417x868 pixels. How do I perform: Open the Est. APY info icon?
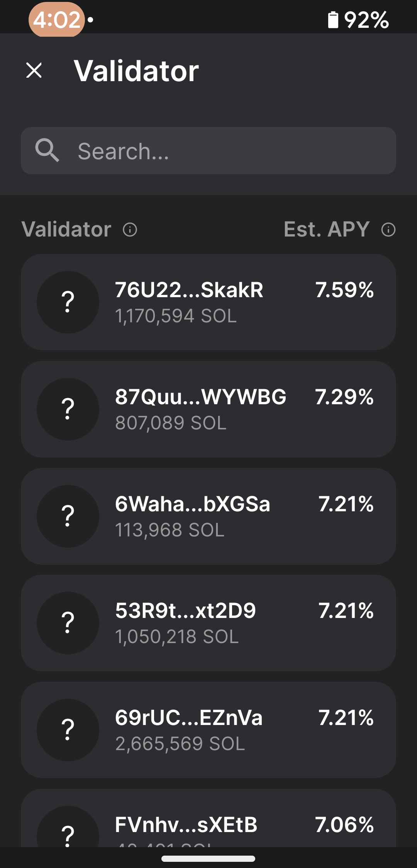[388, 230]
